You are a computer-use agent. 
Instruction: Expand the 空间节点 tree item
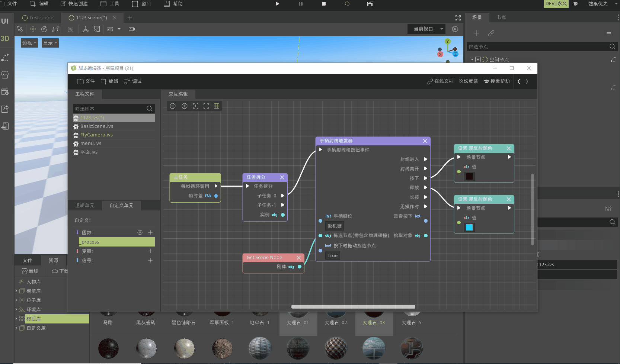coord(472,59)
